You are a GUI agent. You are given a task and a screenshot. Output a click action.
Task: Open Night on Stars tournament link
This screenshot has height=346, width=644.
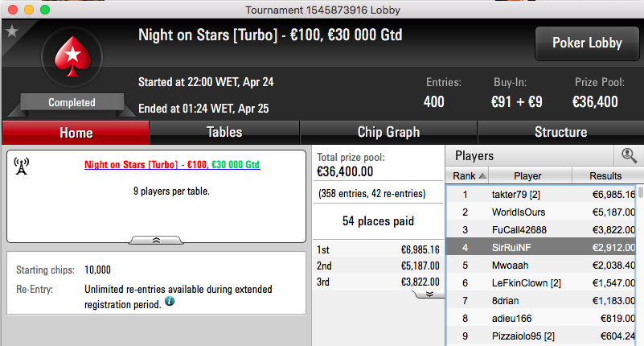coord(172,165)
